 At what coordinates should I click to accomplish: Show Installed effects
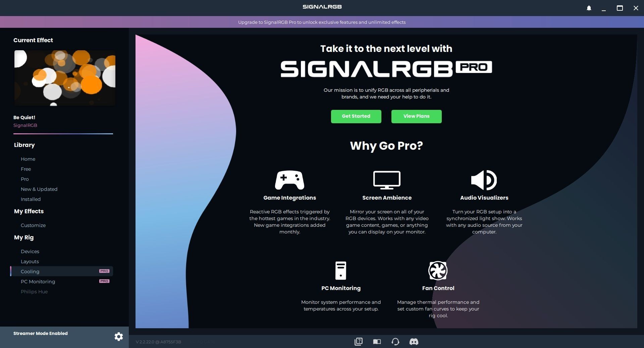pos(31,199)
